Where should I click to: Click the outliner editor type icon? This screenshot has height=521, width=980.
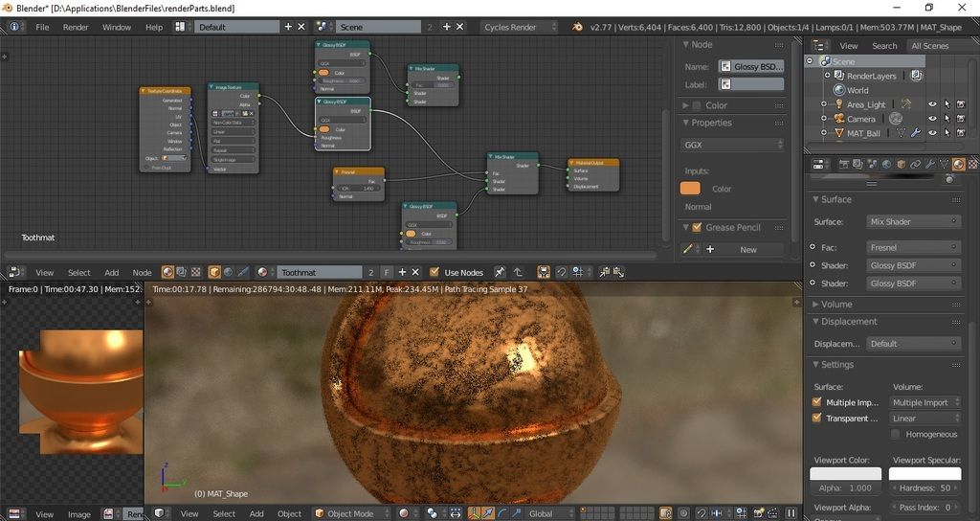819,46
